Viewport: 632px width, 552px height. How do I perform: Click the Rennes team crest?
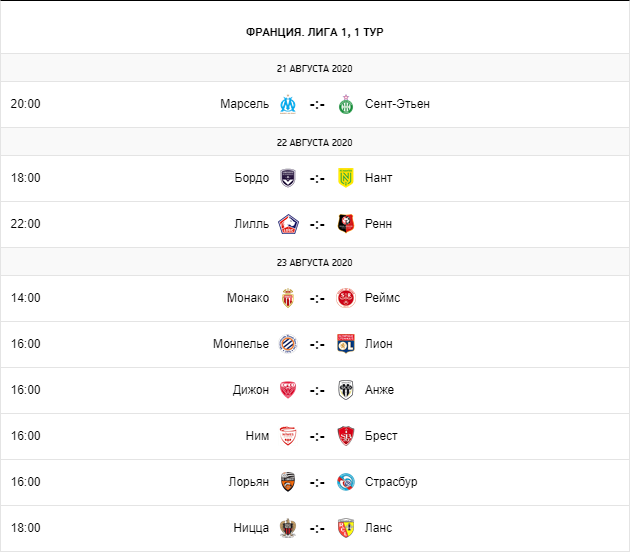click(x=346, y=224)
